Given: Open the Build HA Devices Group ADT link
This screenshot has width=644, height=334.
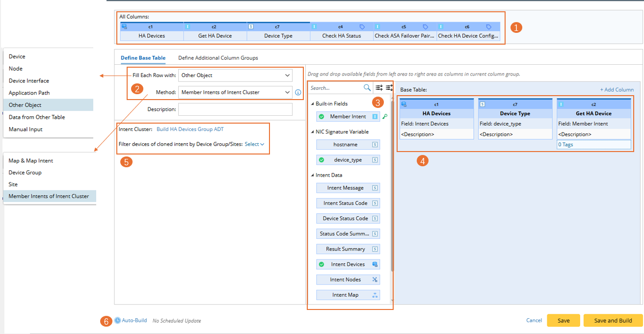Looking at the screenshot, I should pyautogui.click(x=190, y=129).
